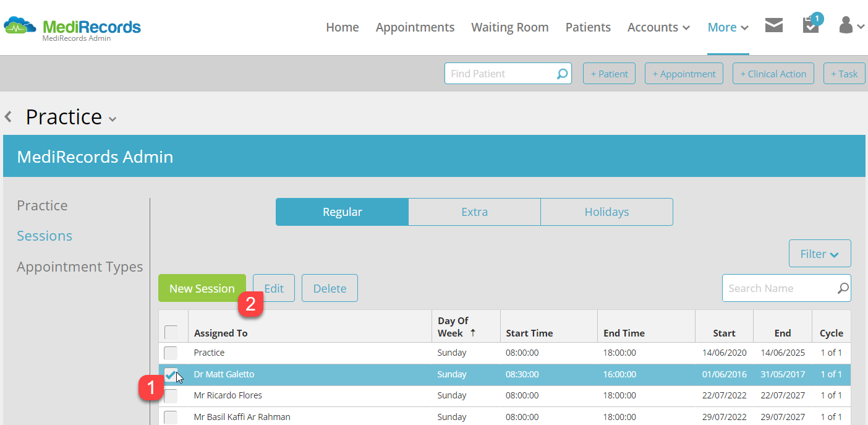The width and height of the screenshot is (868, 425).
Task: Click the + Patient button
Action: (x=609, y=74)
